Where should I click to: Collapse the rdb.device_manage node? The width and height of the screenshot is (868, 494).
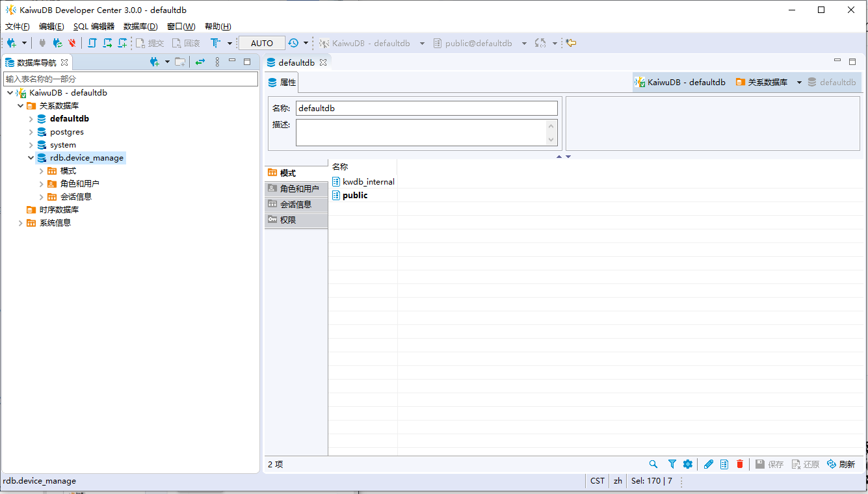[31, 158]
